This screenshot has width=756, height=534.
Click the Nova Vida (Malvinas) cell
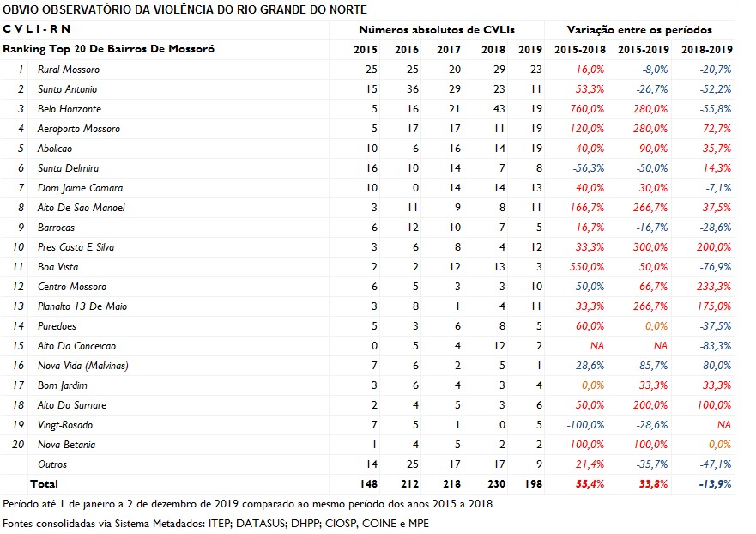[x=82, y=366]
